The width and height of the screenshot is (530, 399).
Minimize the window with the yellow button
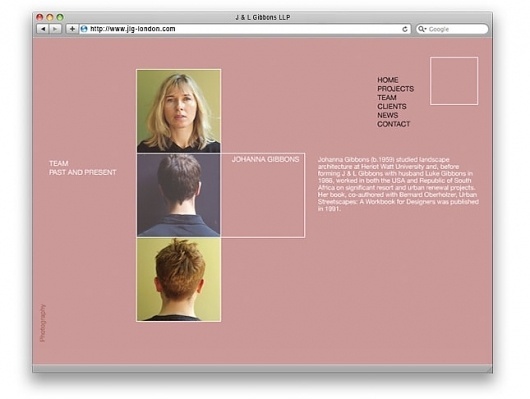tap(50, 17)
